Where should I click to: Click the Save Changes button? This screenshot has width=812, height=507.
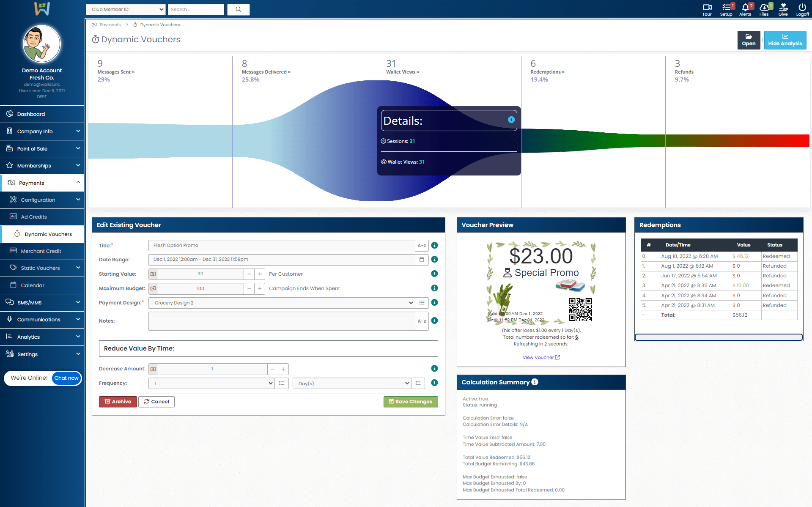click(x=410, y=401)
